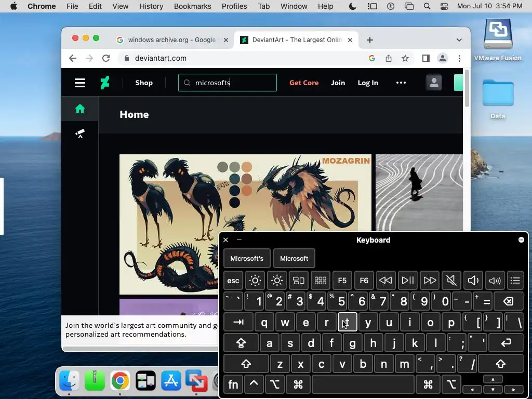Click deviantart.com address bar
Screen dimensions: 532x399
click(x=244, y=58)
